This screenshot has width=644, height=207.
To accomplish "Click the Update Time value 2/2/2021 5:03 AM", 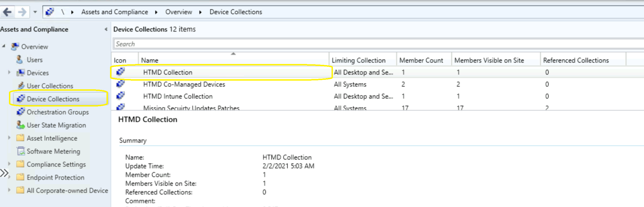I will point(288,166).
